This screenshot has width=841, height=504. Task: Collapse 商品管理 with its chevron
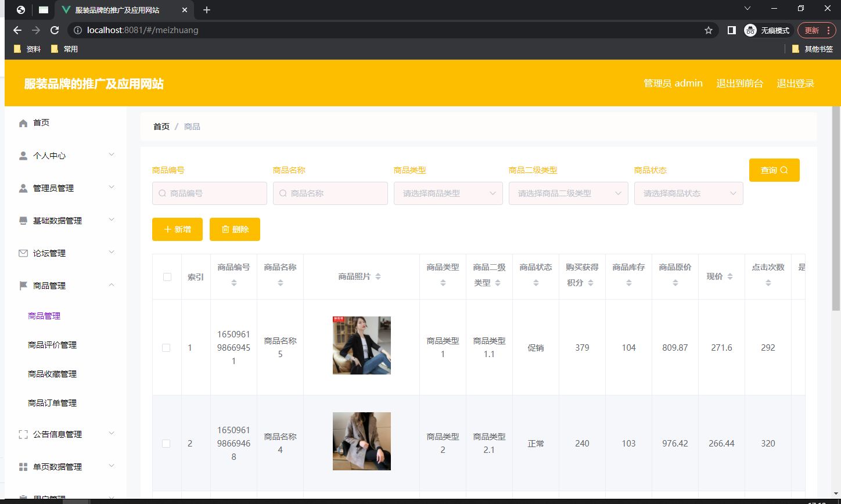point(112,285)
